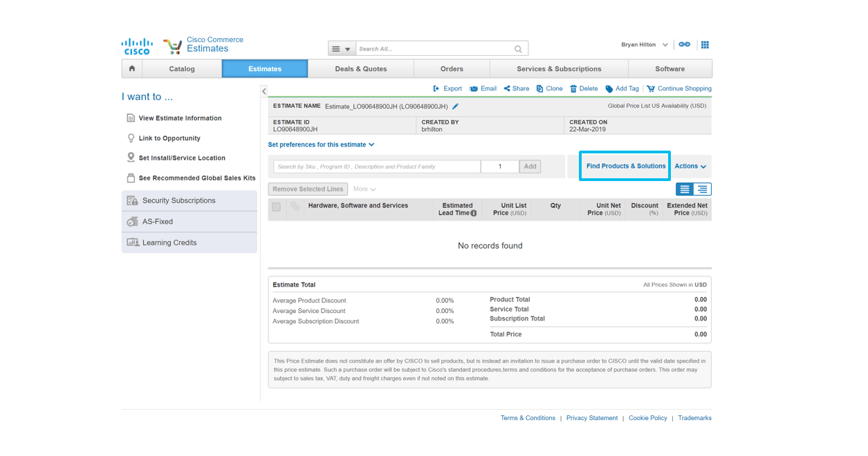
Task: Click the Qty column header
Action: pyautogui.click(x=555, y=205)
